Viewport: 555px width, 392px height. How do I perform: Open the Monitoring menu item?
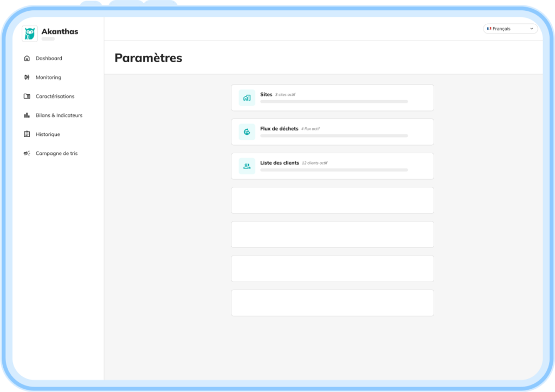click(x=48, y=77)
